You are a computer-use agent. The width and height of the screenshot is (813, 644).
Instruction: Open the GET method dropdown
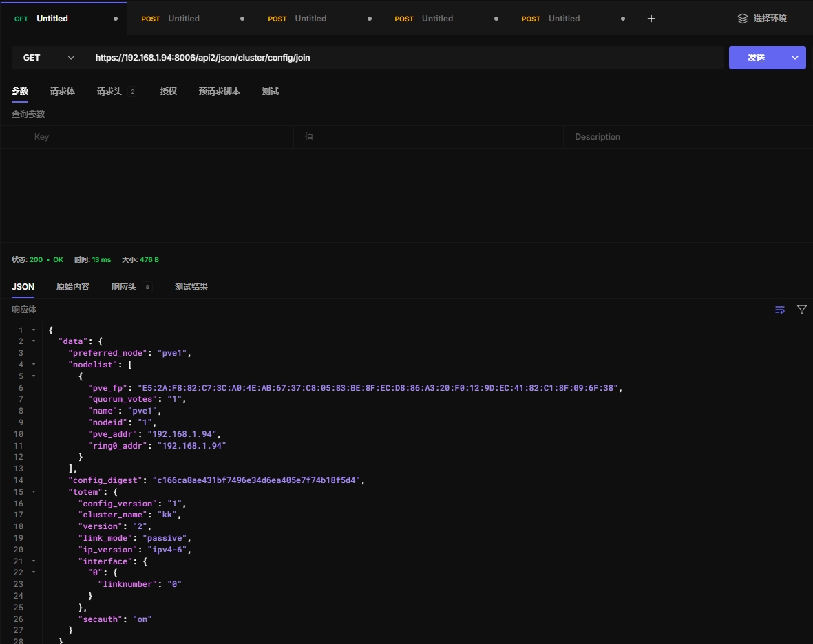[x=47, y=58]
